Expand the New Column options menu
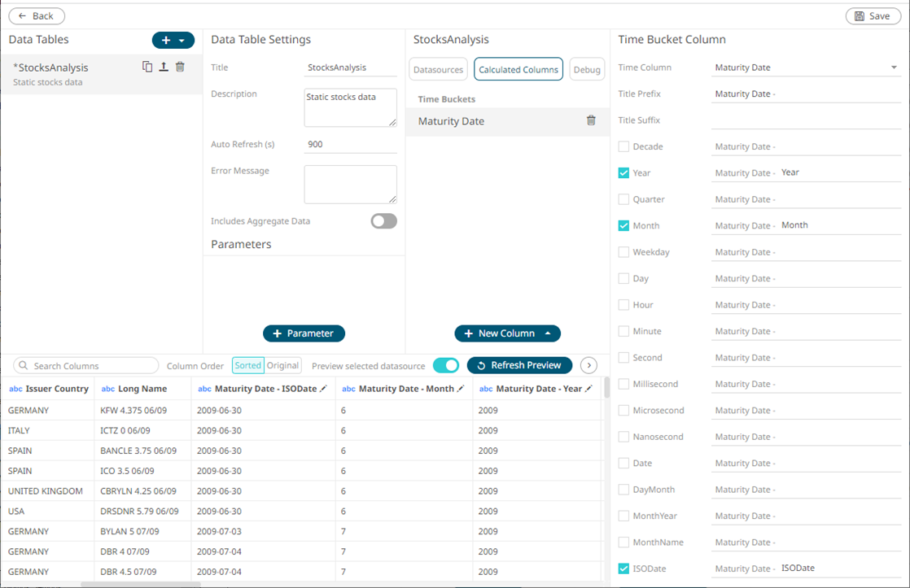910x588 pixels. (x=548, y=333)
